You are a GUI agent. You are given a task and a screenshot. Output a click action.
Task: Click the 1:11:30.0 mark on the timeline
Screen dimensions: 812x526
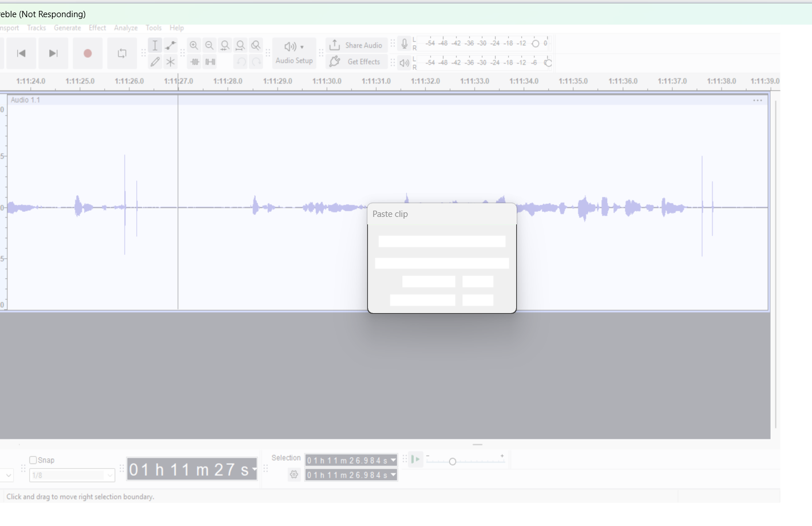coord(327,81)
